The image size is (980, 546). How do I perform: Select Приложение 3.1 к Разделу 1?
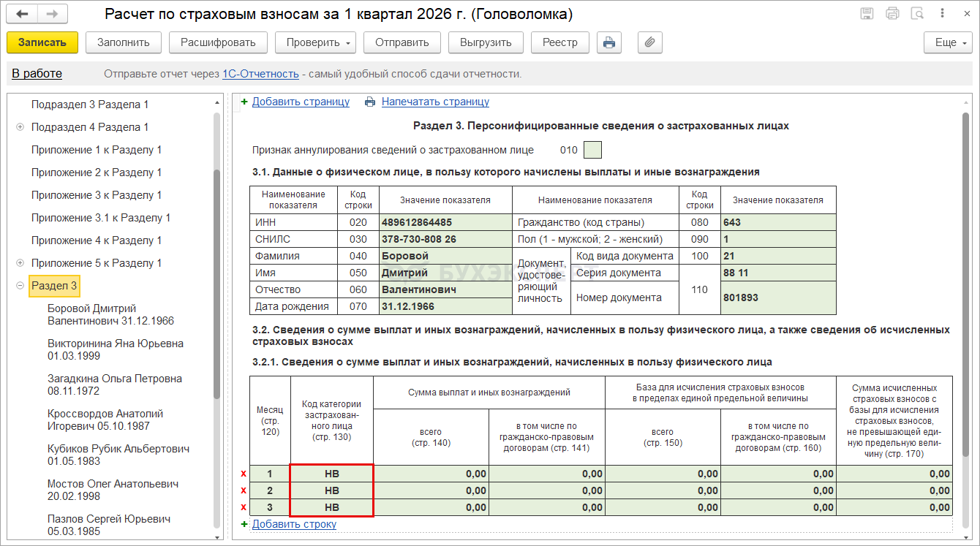100,218
